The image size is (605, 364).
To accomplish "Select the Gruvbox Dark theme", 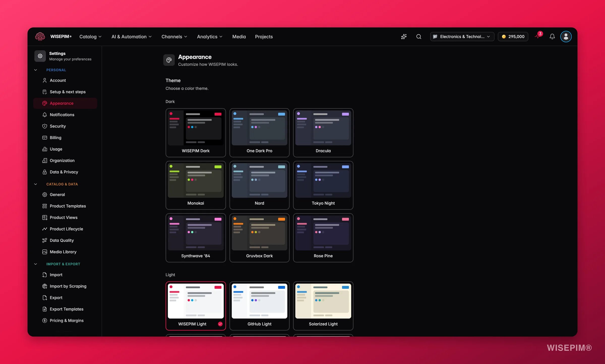I will point(259,238).
